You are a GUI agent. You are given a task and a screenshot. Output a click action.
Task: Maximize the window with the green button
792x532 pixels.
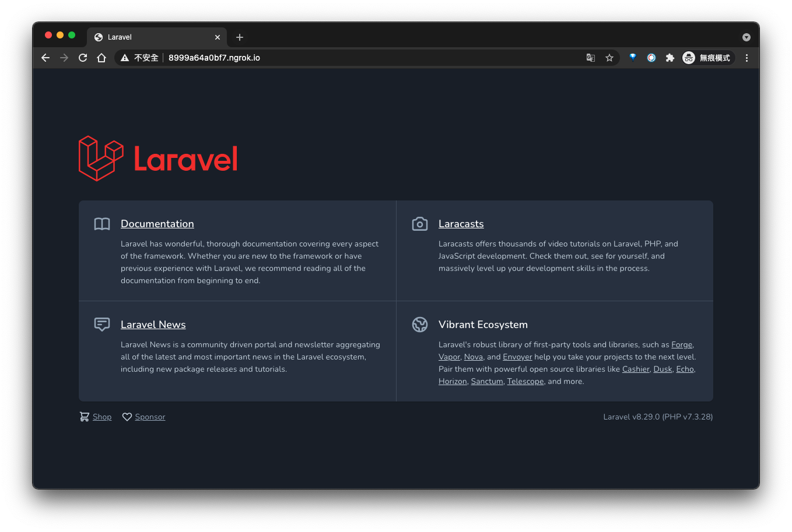[x=72, y=35]
